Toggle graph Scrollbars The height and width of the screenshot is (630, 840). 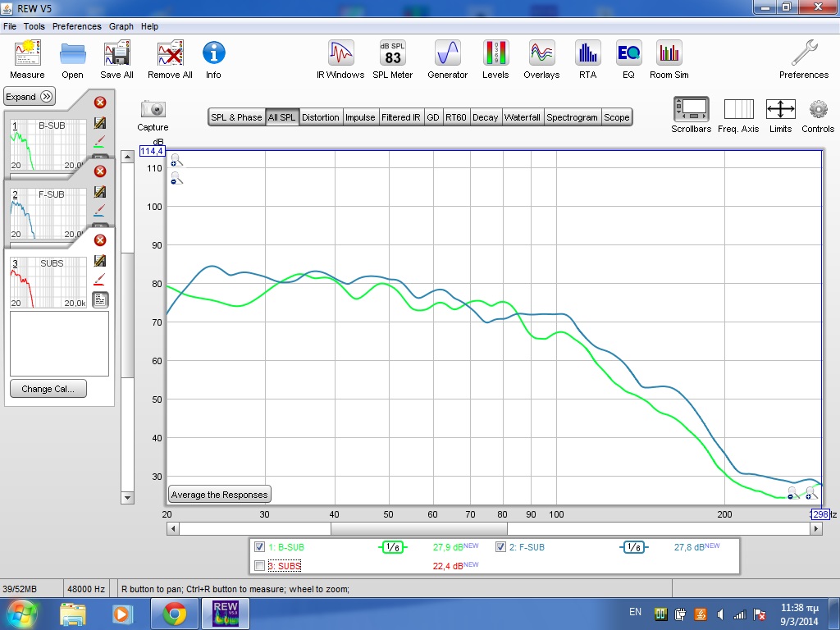[x=691, y=115]
